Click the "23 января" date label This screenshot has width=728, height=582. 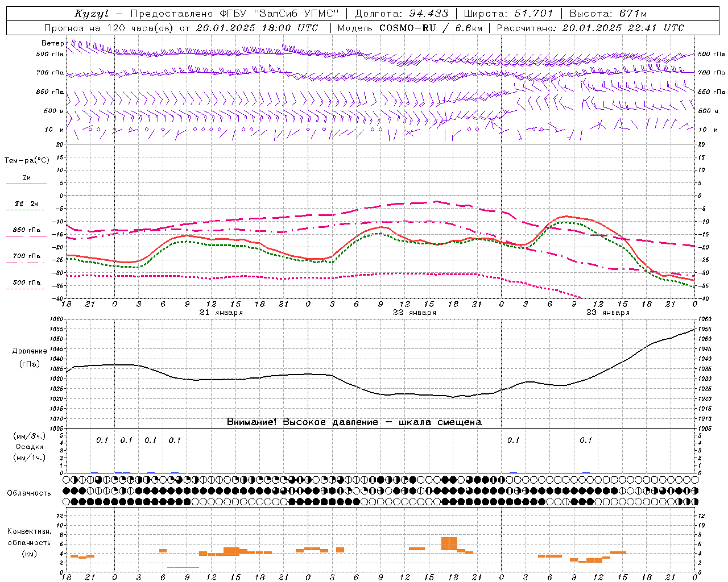[607, 313]
